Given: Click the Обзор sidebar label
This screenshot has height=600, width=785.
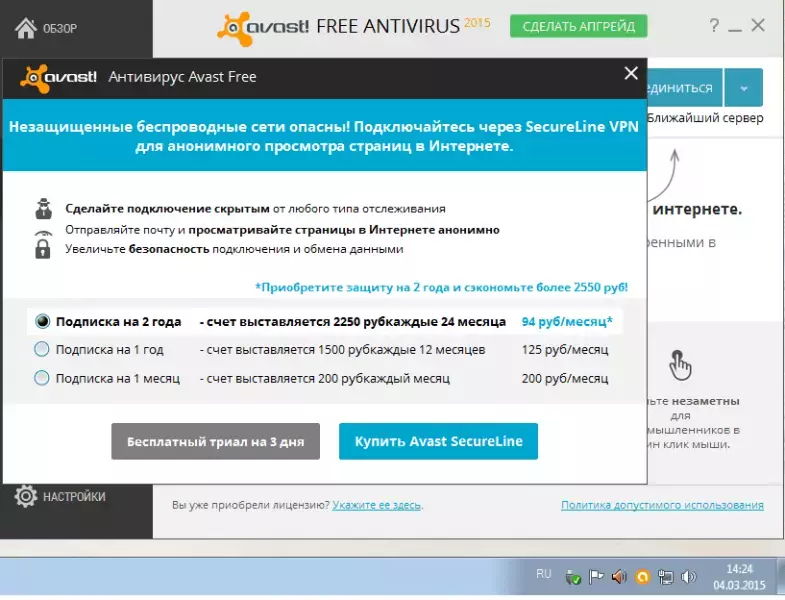Looking at the screenshot, I should point(60,29).
